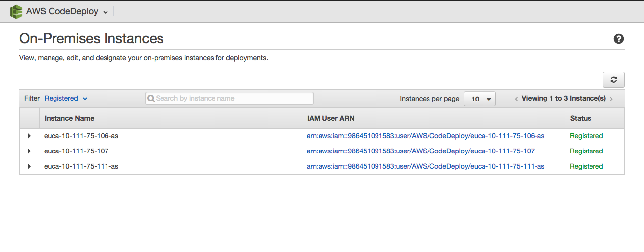Open the Registered filter dropdown
This screenshot has width=644, height=252.
click(65, 98)
